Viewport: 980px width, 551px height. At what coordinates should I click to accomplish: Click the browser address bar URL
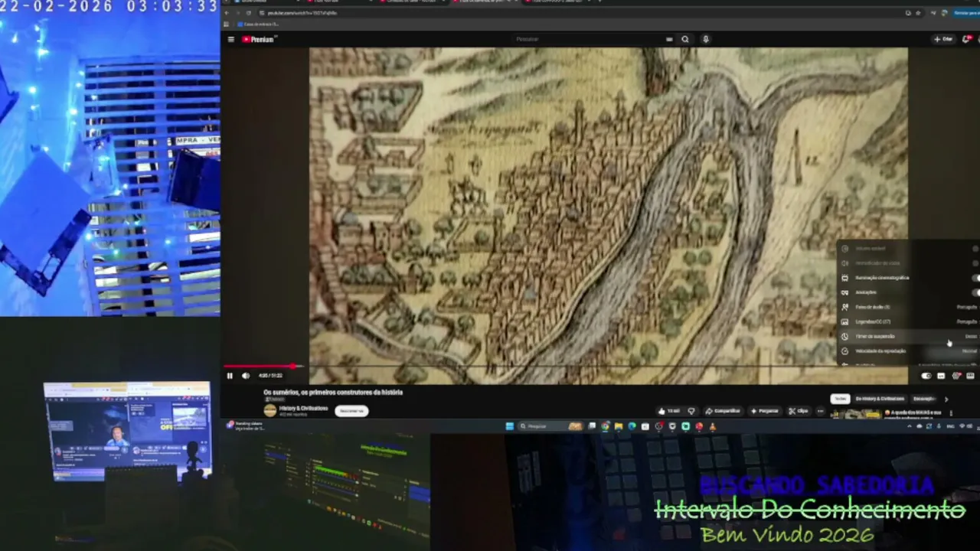tap(302, 13)
